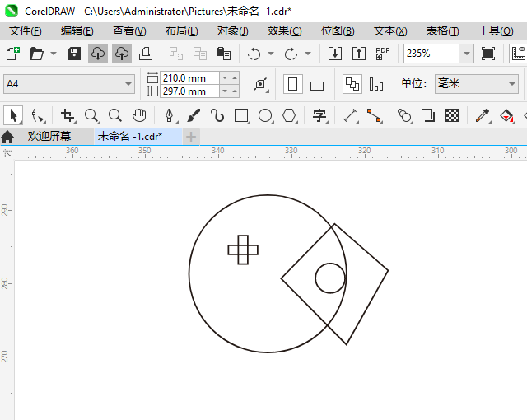Screen dimensions: 527x420
Task: Open the 查看(V) menu
Action: pos(129,31)
